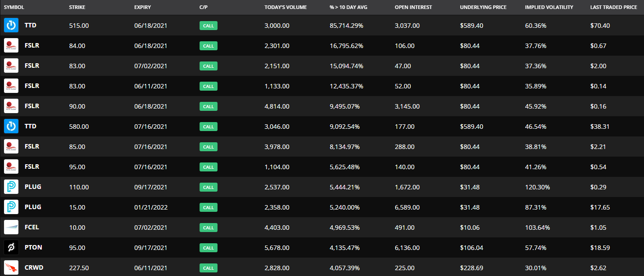Click the 9,092.54% cell
644x276 pixels.
click(x=345, y=127)
